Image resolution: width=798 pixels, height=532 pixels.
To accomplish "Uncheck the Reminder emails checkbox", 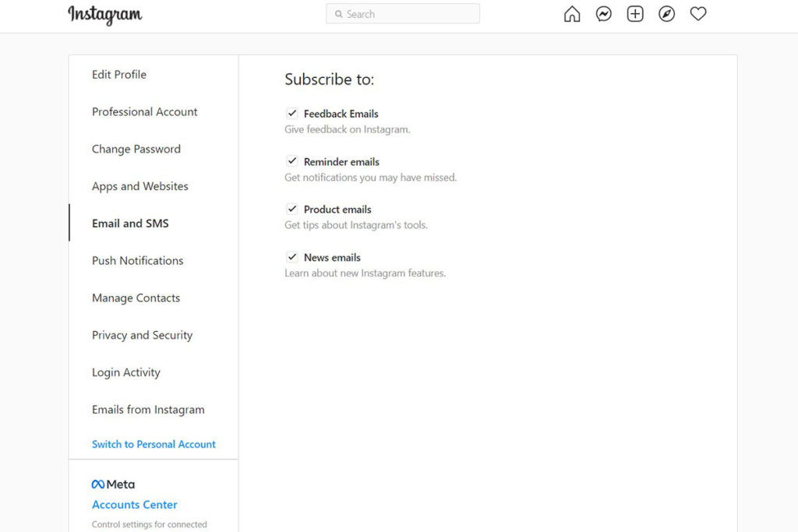I will coord(291,160).
